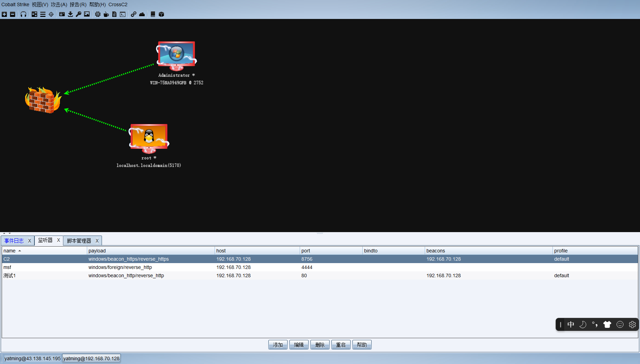Click the chain link icon to host a file

tap(134, 14)
